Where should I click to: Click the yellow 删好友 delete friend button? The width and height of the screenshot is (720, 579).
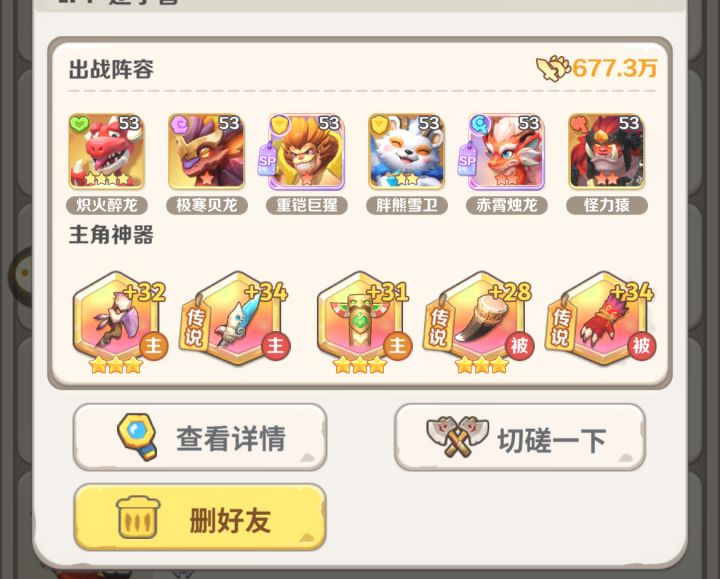[200, 517]
